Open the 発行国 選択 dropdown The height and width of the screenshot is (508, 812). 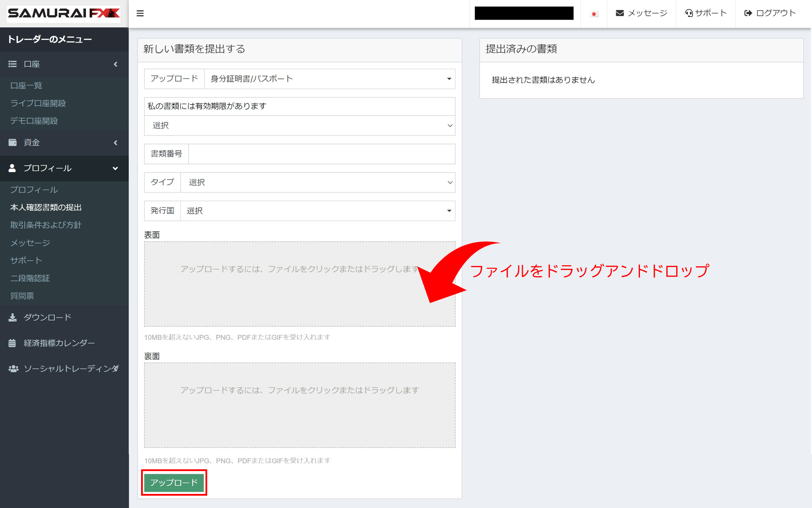[318, 211]
